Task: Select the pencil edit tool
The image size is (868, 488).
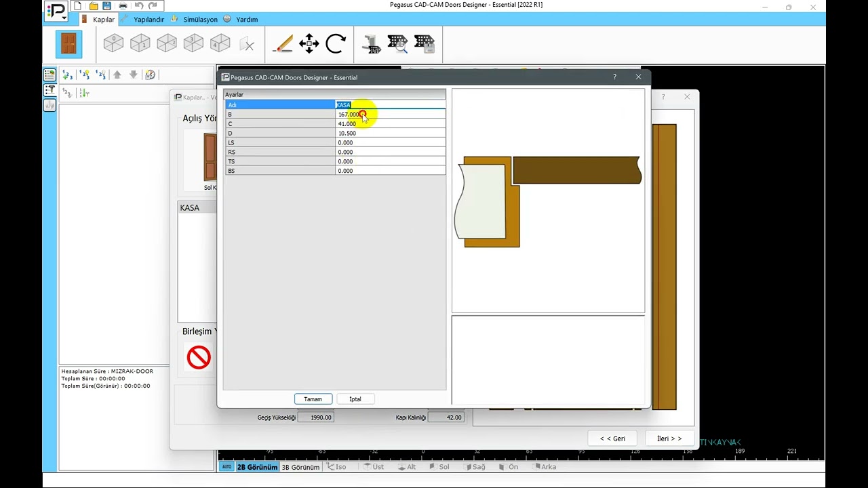Action: coord(282,44)
